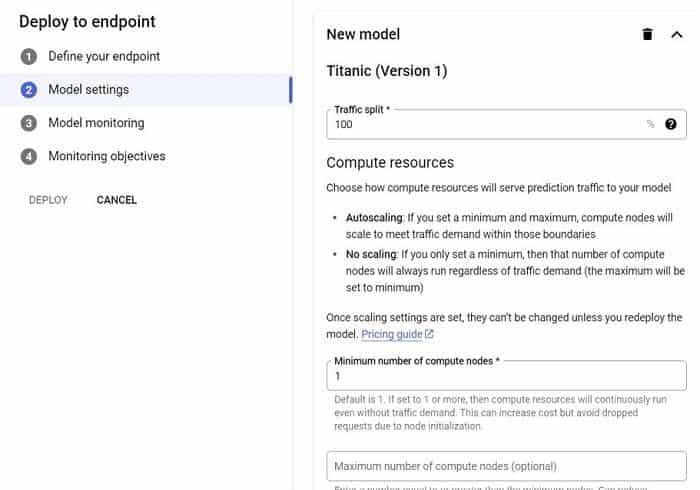Open the Model monitoring step
The width and height of the screenshot is (700, 490).
pyautogui.click(x=96, y=123)
